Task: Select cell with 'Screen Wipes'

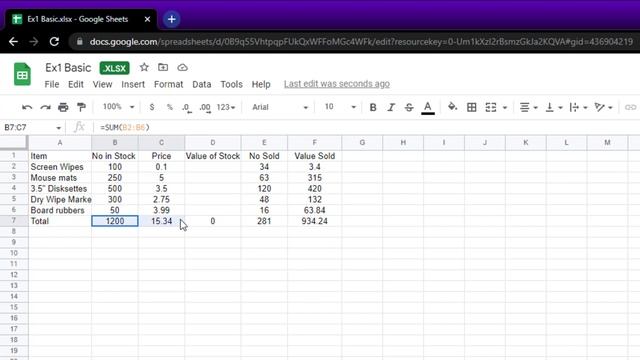Action: click(x=60, y=167)
